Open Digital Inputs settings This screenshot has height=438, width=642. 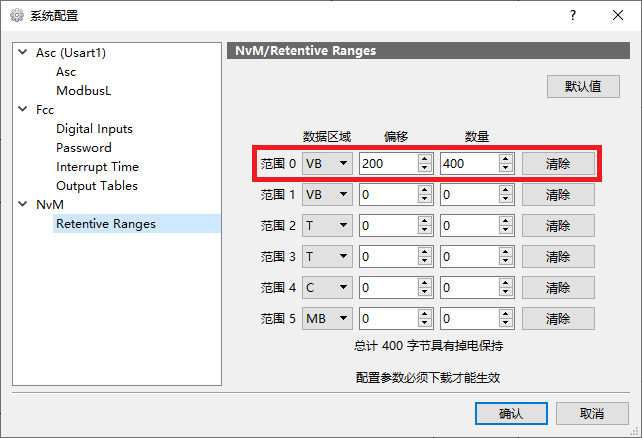click(x=94, y=129)
